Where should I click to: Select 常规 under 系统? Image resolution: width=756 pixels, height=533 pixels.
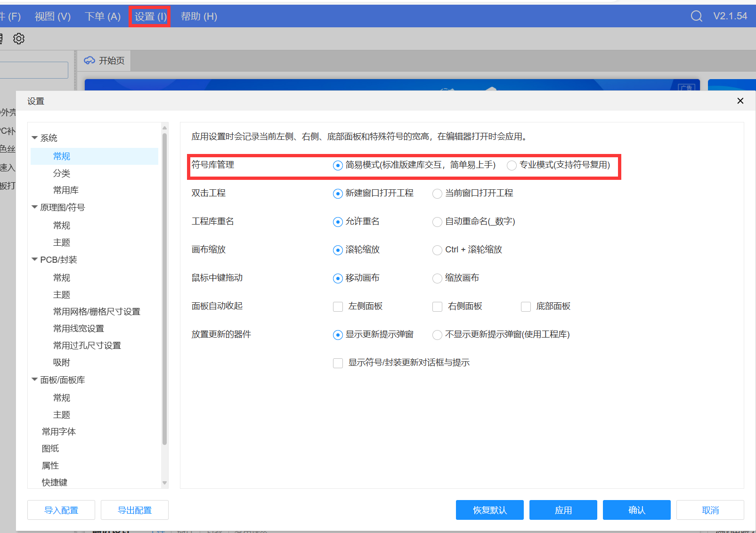94,156
